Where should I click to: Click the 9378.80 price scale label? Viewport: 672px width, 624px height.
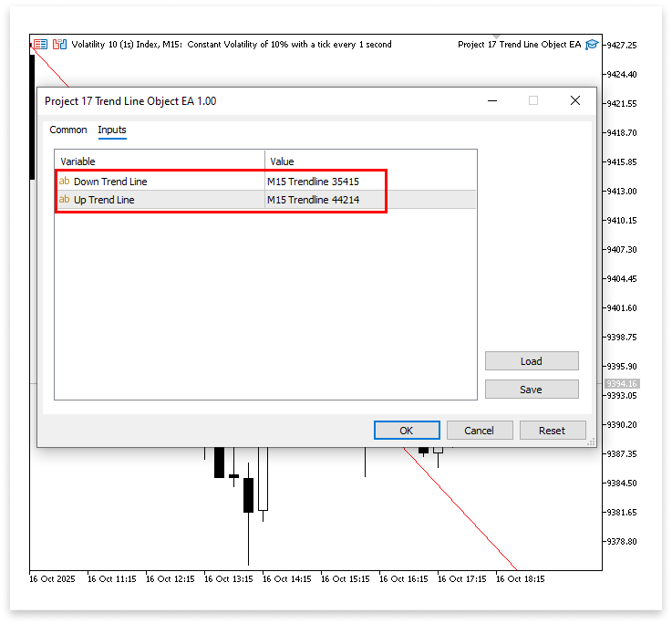click(622, 541)
